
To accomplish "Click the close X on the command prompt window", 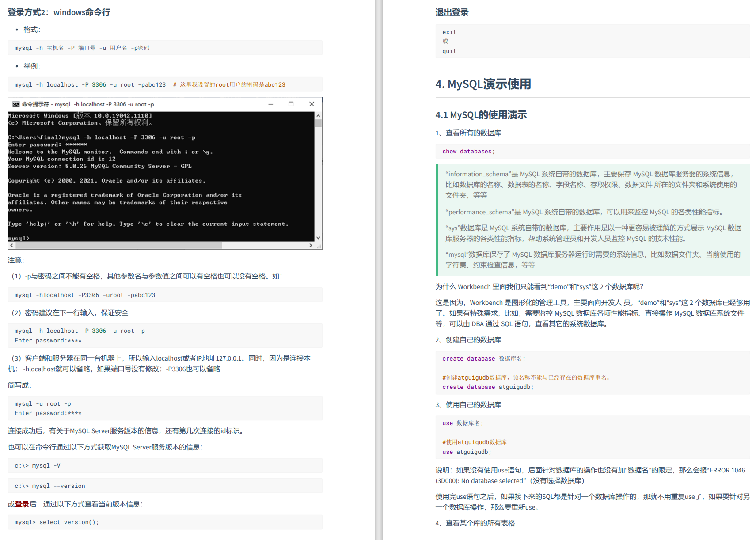I will (312, 104).
